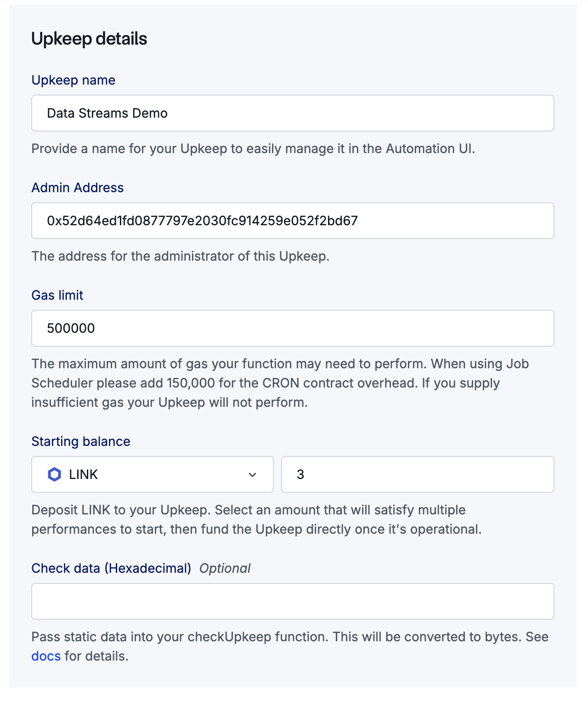Click the LINK hexagon token icon
Viewport: 588px width, 707px height.
(54, 474)
